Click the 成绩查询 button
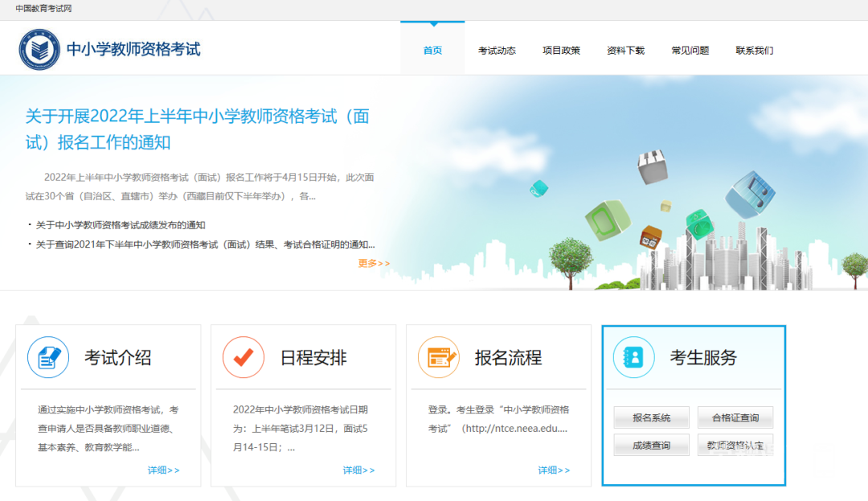868x501 pixels. [x=652, y=445]
